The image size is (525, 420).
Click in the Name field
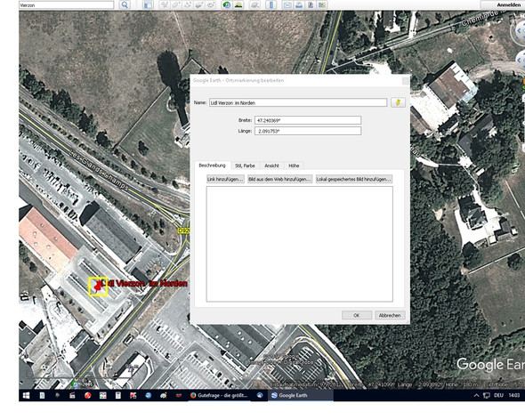tap(298, 102)
